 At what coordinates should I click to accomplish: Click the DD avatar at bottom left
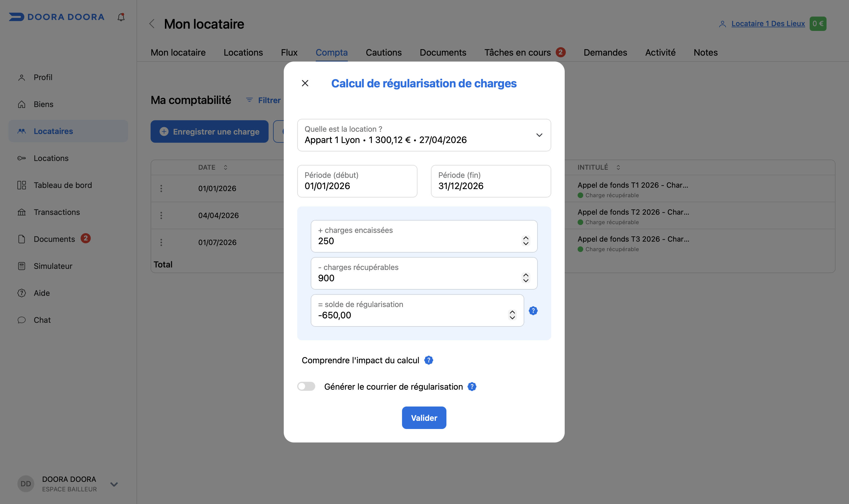[x=26, y=484]
